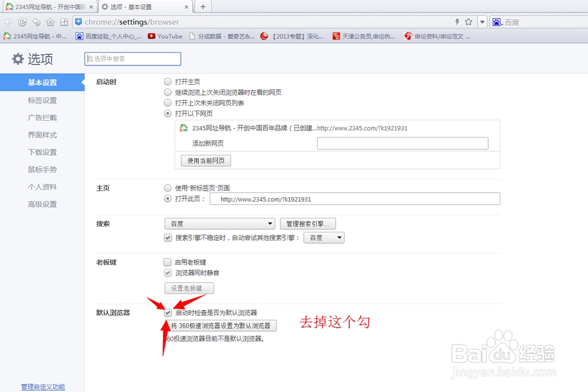This screenshot has height=392, width=588.
Task: Click the 设置老板键 button
Action: coord(189,288)
